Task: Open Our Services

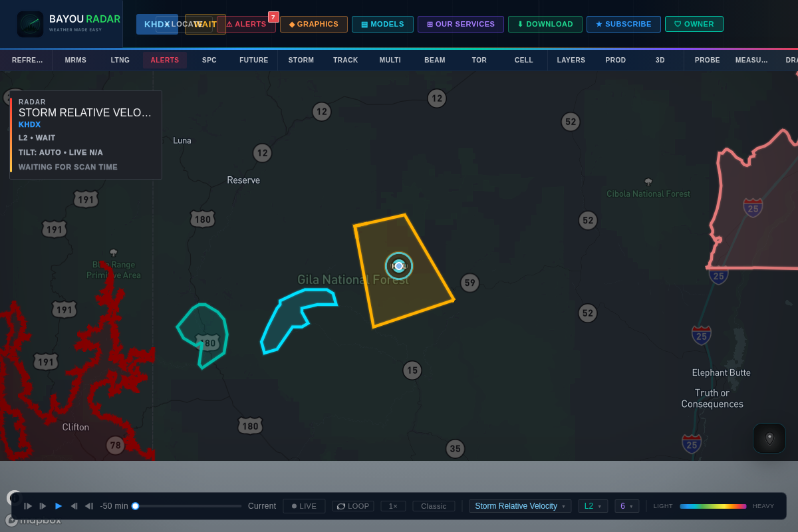Action: 461,25
